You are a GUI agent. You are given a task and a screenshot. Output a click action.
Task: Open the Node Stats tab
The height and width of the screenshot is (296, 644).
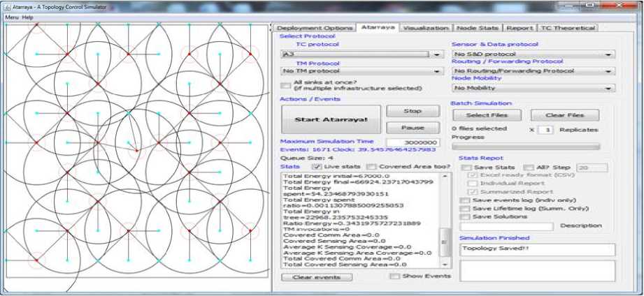[478, 28]
